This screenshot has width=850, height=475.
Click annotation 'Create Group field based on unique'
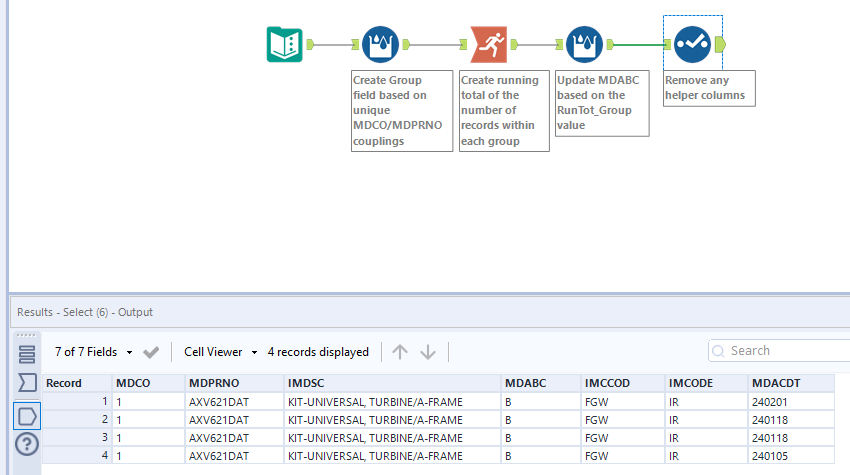[402, 111]
